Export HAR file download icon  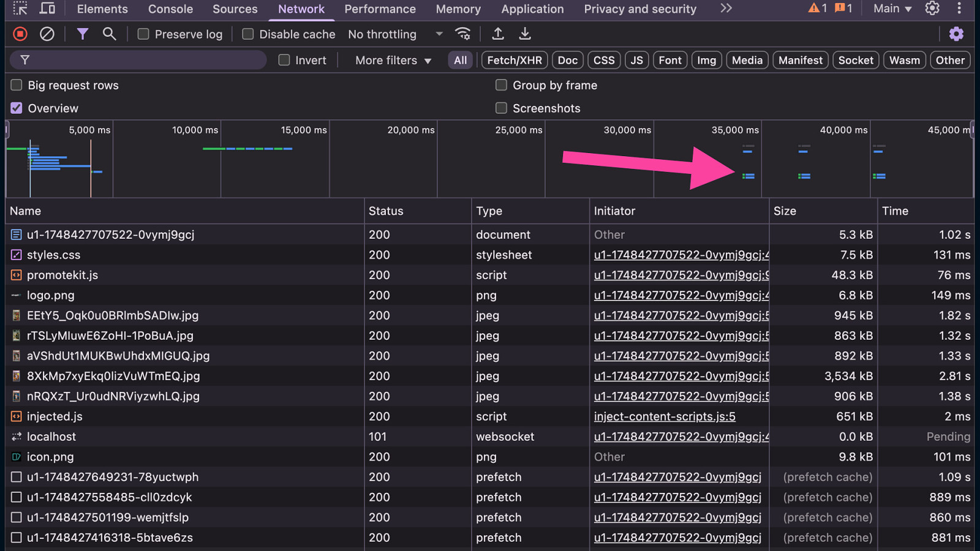[x=525, y=34]
